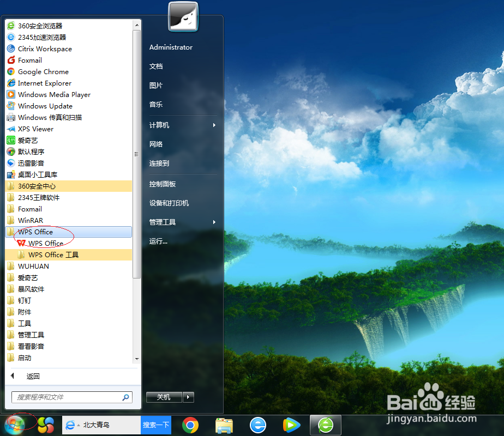Click the programs list scroll-down arrow

137,359
